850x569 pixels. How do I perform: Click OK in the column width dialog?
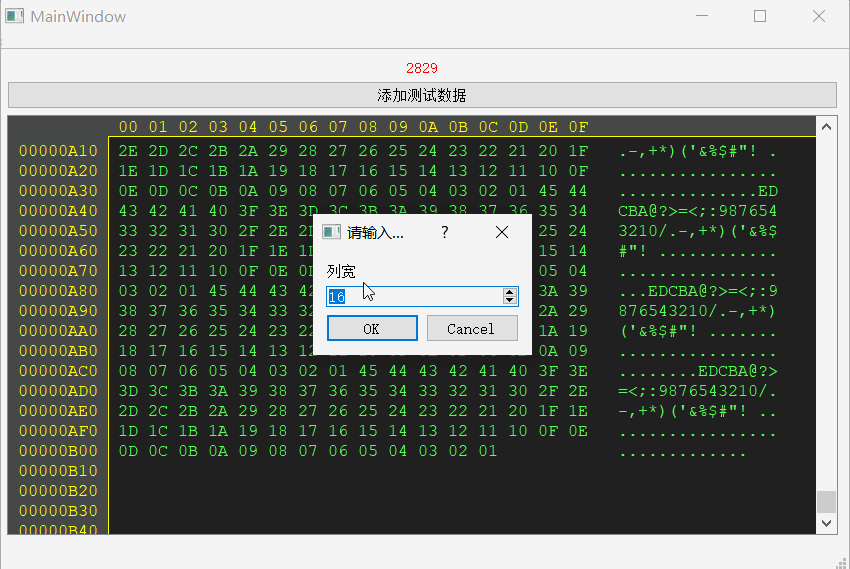[372, 328]
